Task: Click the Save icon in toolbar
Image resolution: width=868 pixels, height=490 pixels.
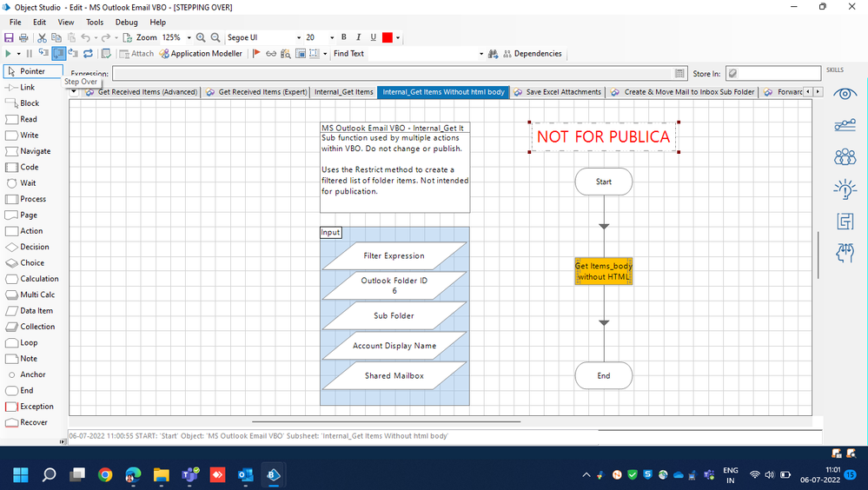Action: pos(9,38)
